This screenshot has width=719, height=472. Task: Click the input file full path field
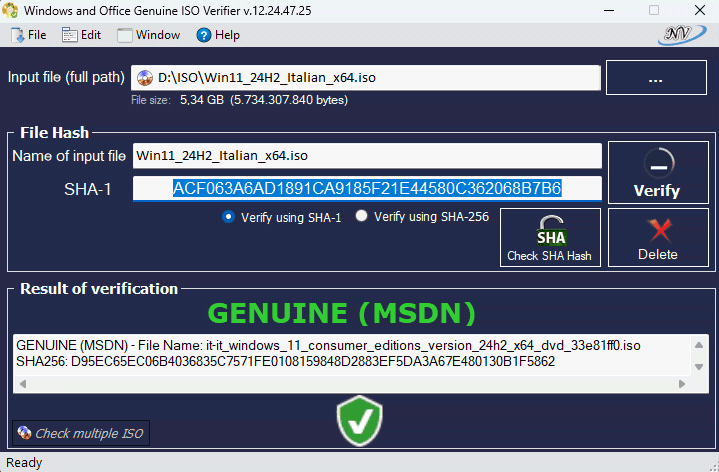(x=365, y=78)
